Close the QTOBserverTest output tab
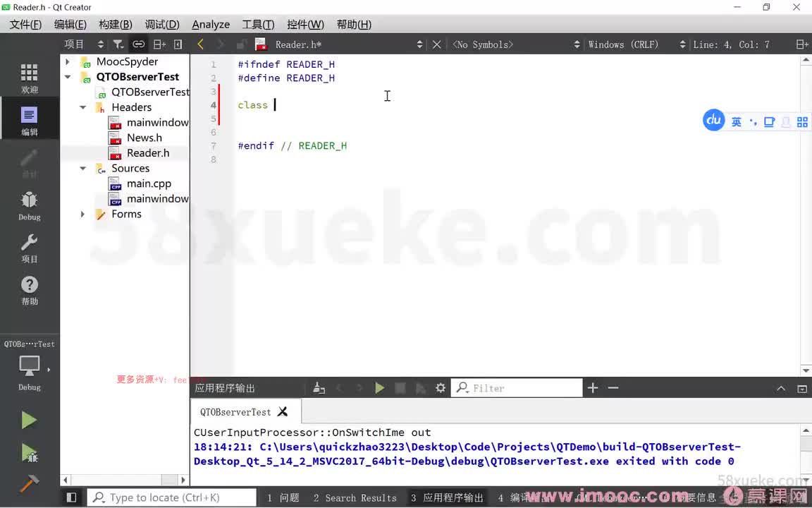The image size is (812, 508). tap(283, 411)
